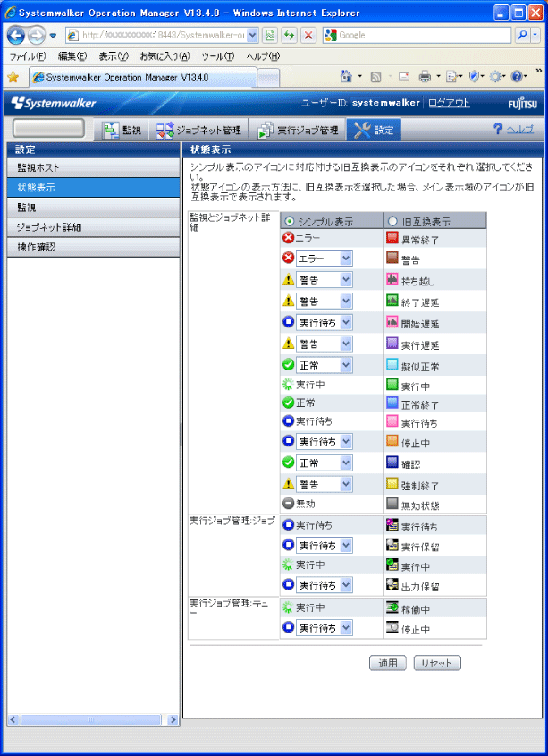The height and width of the screenshot is (756, 548).
Task: Click the 正常終了 blue legacy icon
Action: tap(392, 403)
